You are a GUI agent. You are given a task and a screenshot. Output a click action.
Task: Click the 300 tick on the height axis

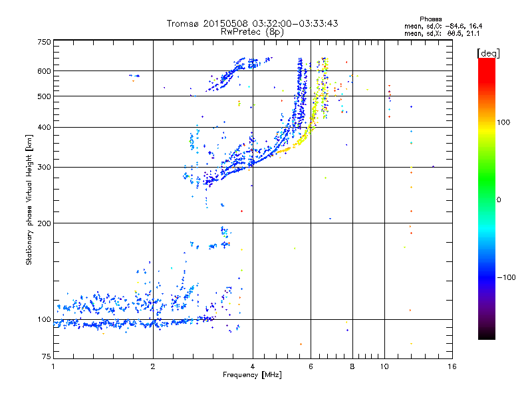point(44,167)
